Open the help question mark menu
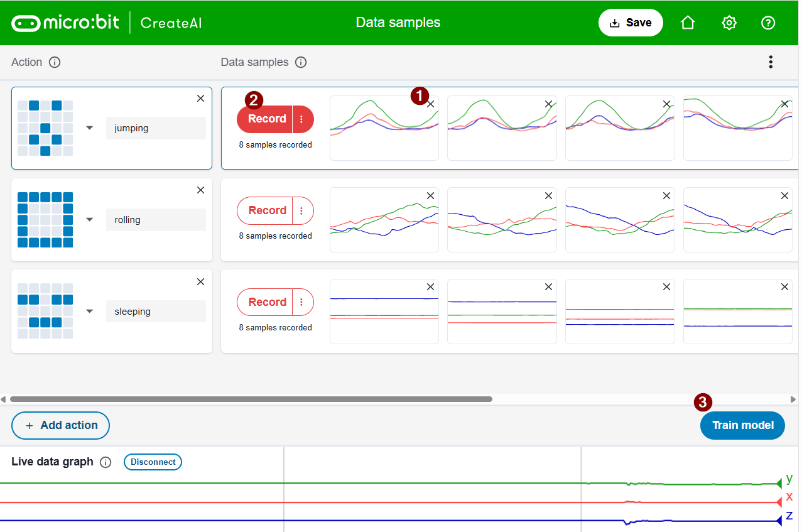The height and width of the screenshot is (532, 802). click(768, 23)
